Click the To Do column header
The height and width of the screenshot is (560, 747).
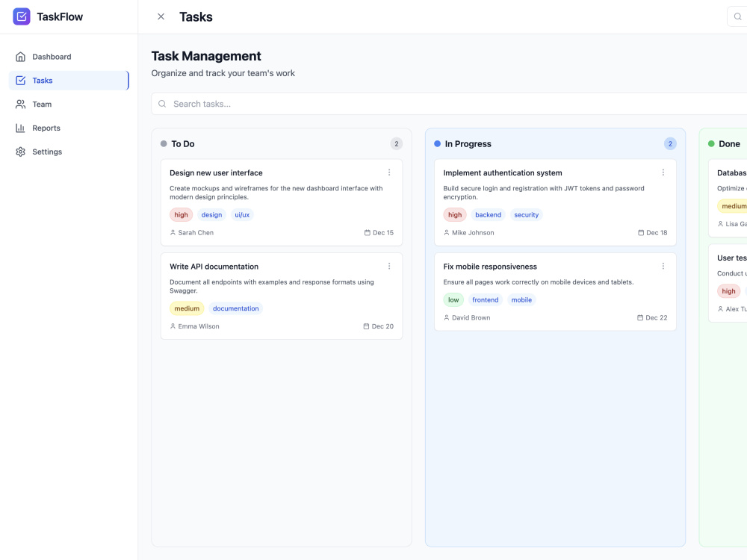pyautogui.click(x=183, y=144)
